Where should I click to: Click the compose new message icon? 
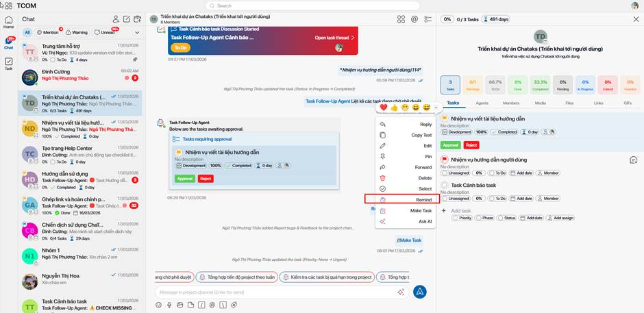pos(127,19)
